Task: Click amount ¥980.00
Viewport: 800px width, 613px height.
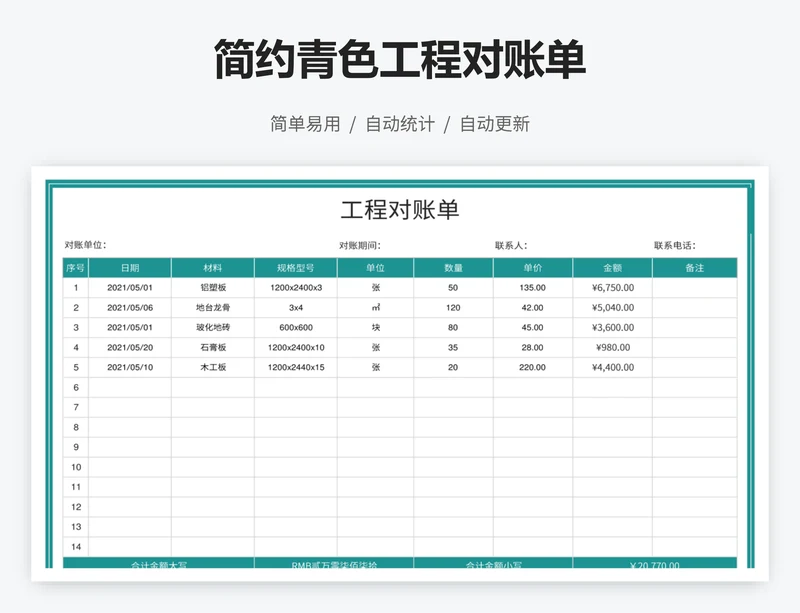Action: 613,348
